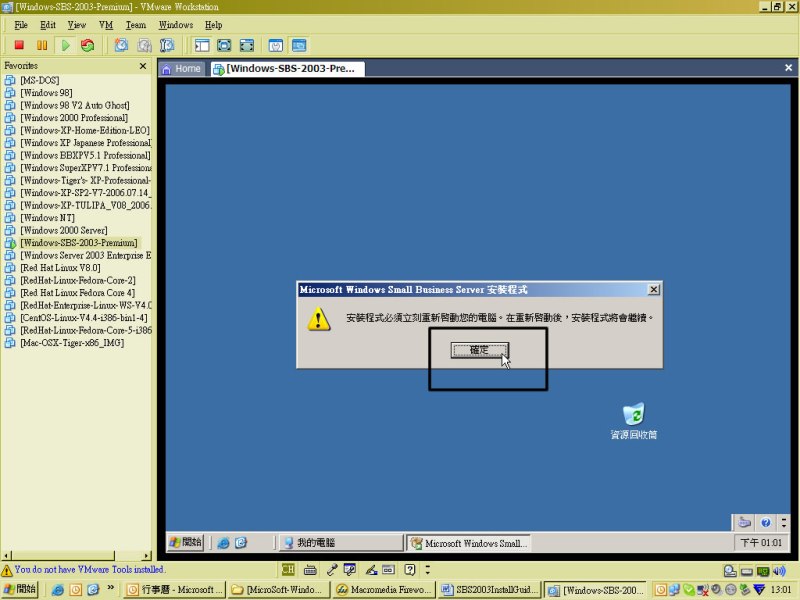The width and height of the screenshot is (800, 600).
Task: Click the Recycle Bin icon on guest desktop
Action: coord(634,421)
